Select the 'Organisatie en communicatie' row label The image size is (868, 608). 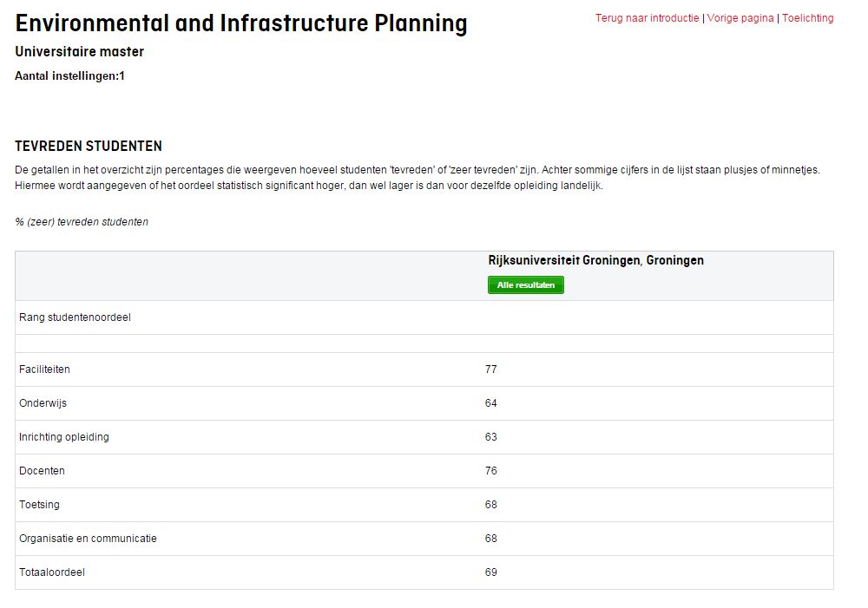click(x=88, y=539)
